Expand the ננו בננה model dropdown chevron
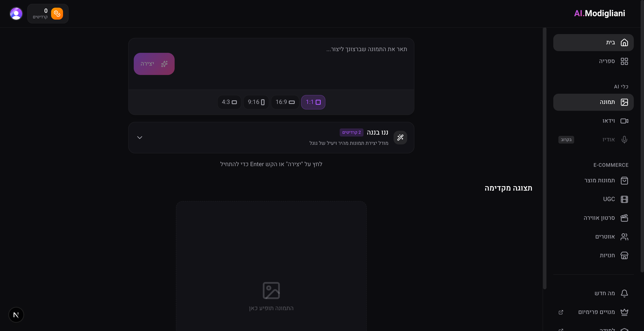The height and width of the screenshot is (331, 644). 140,138
